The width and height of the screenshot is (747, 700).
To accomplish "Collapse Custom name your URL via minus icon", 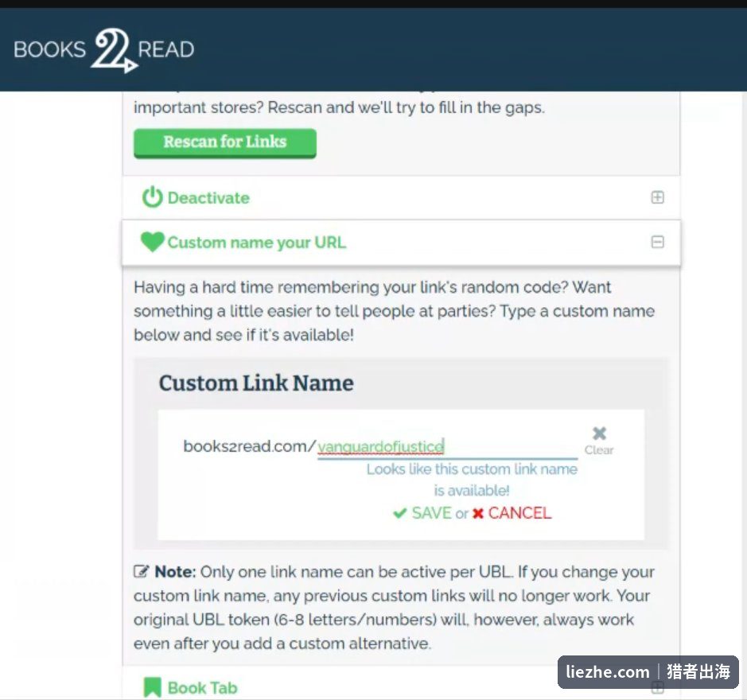I will tap(657, 242).
